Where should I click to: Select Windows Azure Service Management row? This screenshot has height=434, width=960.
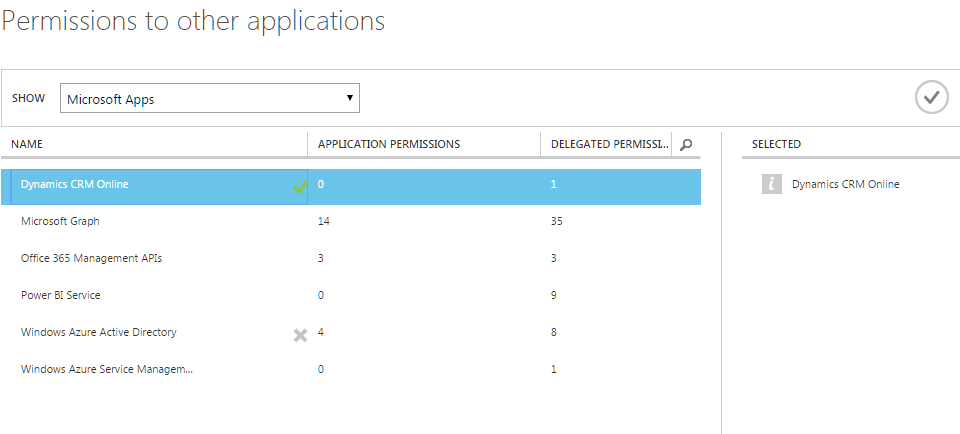pos(351,369)
